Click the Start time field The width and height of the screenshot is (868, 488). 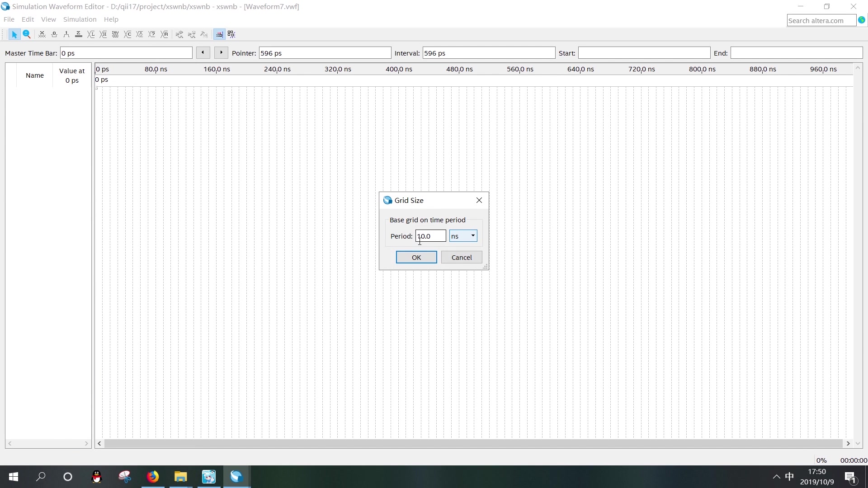(644, 53)
